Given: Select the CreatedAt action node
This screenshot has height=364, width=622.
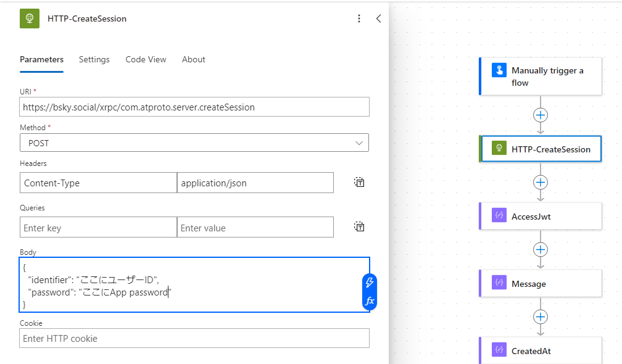Looking at the screenshot, I should [x=541, y=350].
